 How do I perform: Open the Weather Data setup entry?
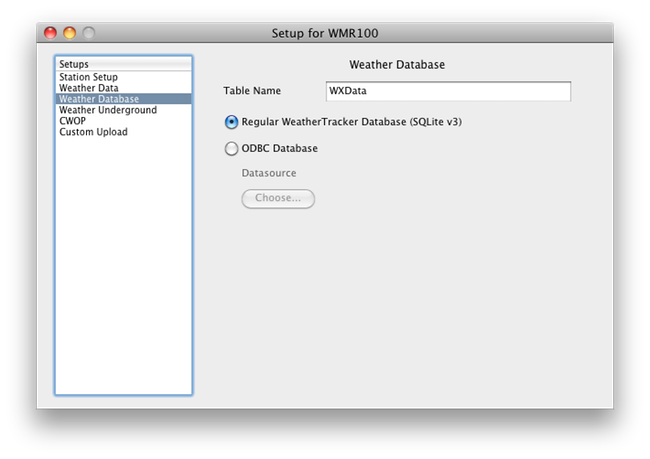point(124,88)
